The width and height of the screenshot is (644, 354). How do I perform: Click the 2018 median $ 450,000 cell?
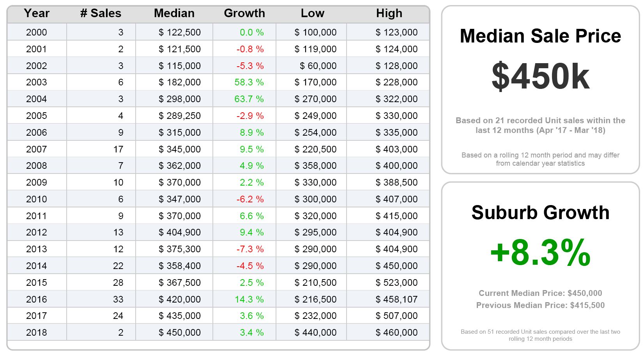coord(179,333)
